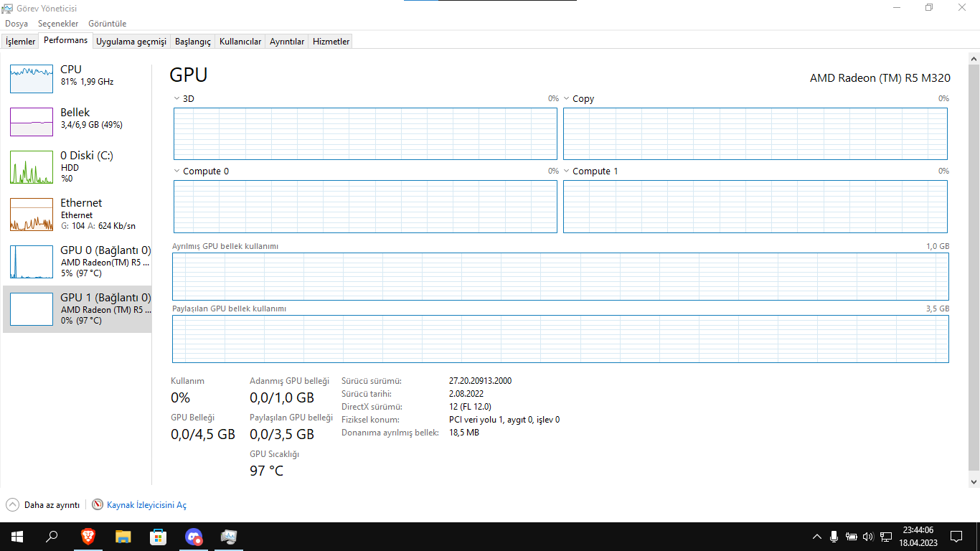This screenshot has width=980, height=551.
Task: Click the AMD Radeon (TM) R5 M320 heading
Action: [x=880, y=77]
